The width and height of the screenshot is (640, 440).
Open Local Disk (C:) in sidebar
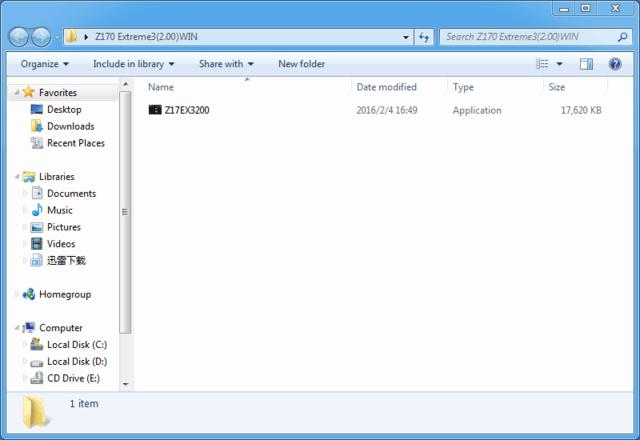pos(76,344)
